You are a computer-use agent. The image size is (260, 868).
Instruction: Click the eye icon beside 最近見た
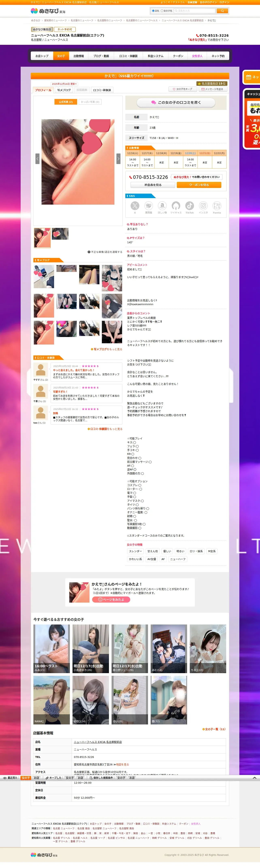click(5, 778)
